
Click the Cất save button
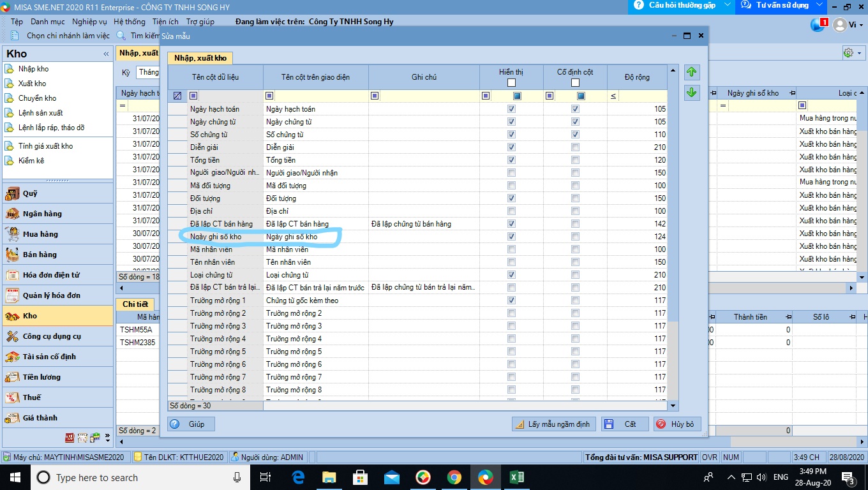coord(624,424)
